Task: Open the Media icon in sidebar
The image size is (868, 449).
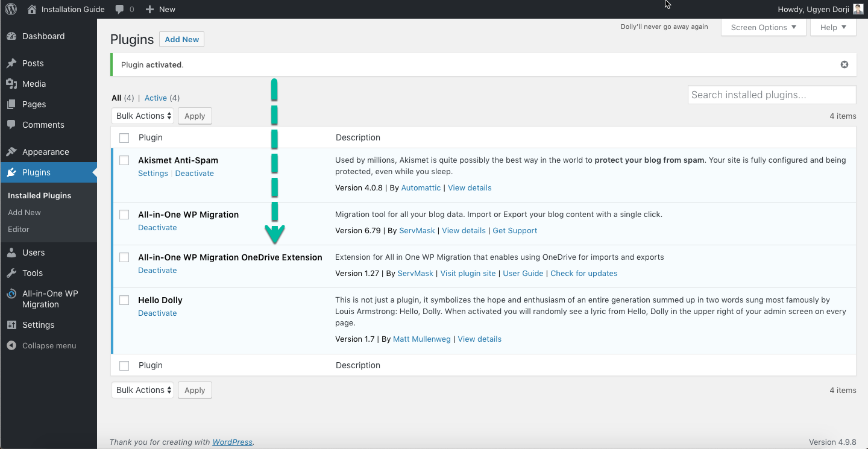Action: 11,84
